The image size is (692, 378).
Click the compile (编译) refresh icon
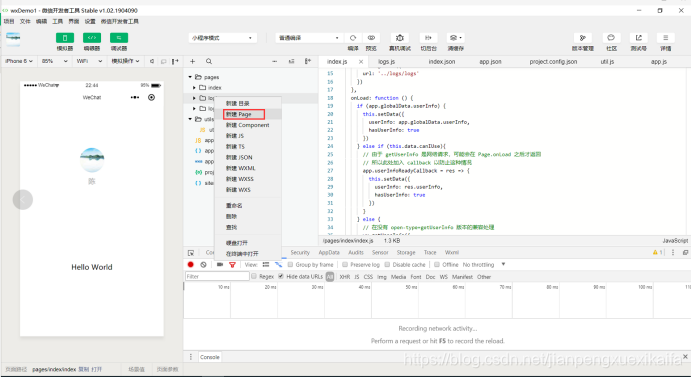click(x=353, y=38)
